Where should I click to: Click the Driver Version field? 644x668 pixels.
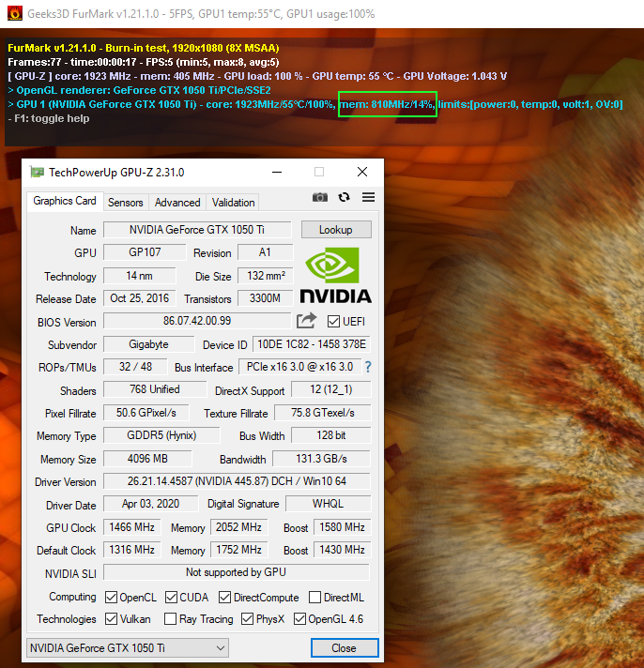tap(237, 481)
